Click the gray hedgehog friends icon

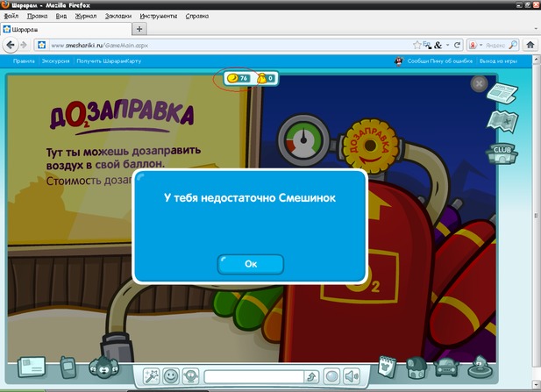coord(103,367)
